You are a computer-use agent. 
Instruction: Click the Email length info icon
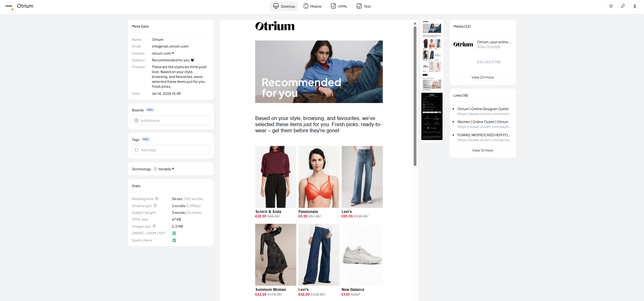[154, 206]
